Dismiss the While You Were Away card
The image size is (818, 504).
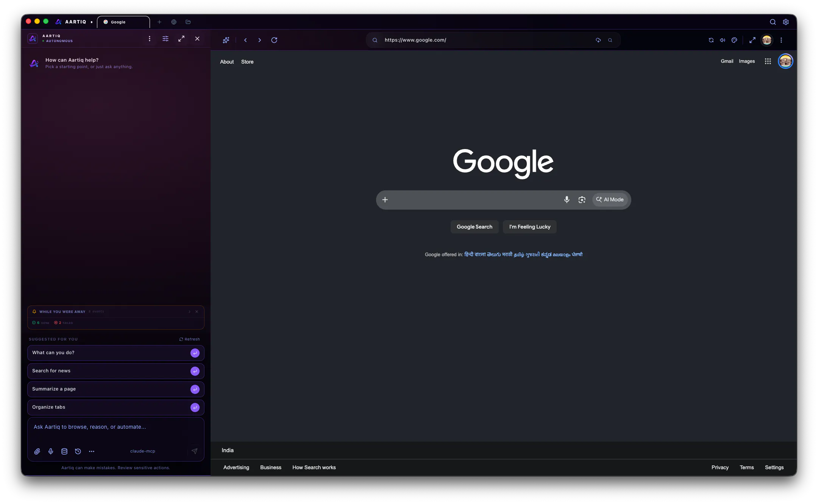(x=197, y=312)
